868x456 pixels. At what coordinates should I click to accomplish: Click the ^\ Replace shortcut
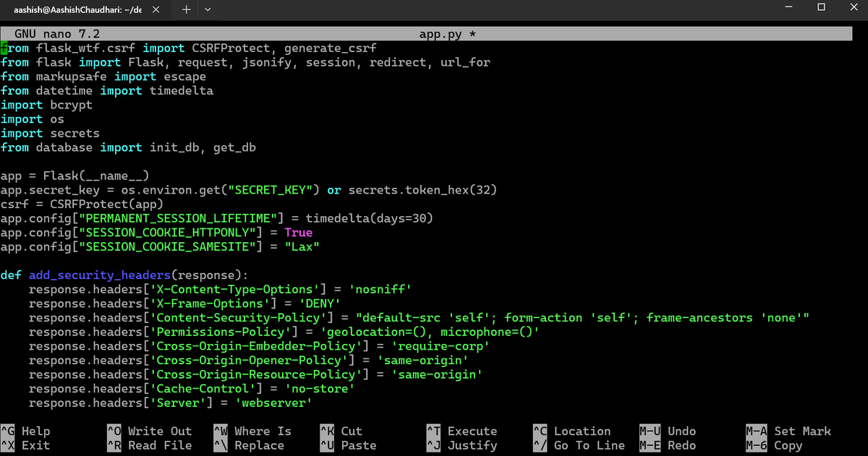tap(249, 445)
